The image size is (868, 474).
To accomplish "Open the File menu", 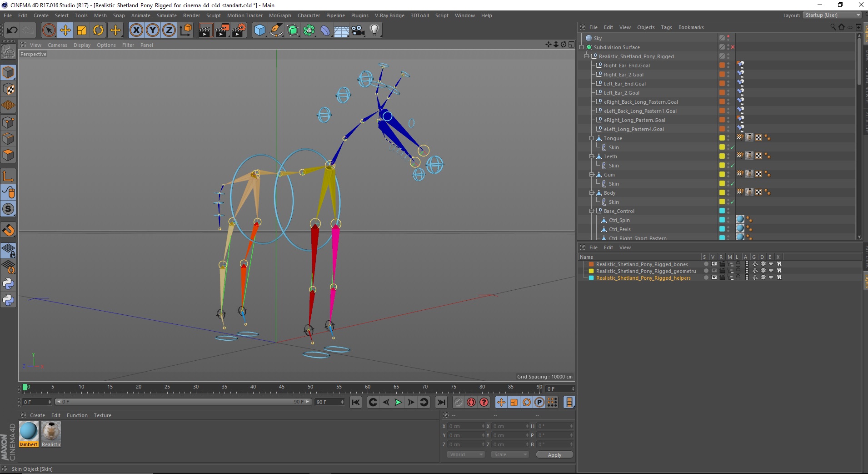I will point(8,15).
